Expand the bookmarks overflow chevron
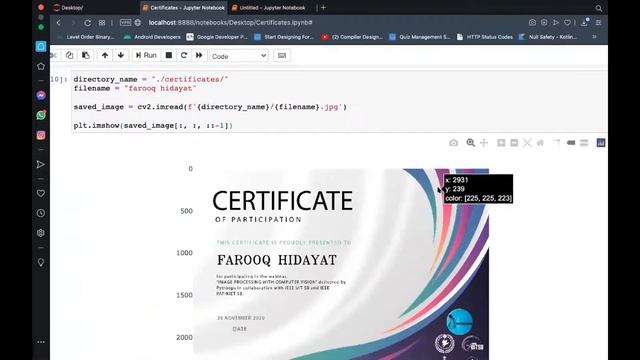This screenshot has width=640, height=360. coord(595,37)
